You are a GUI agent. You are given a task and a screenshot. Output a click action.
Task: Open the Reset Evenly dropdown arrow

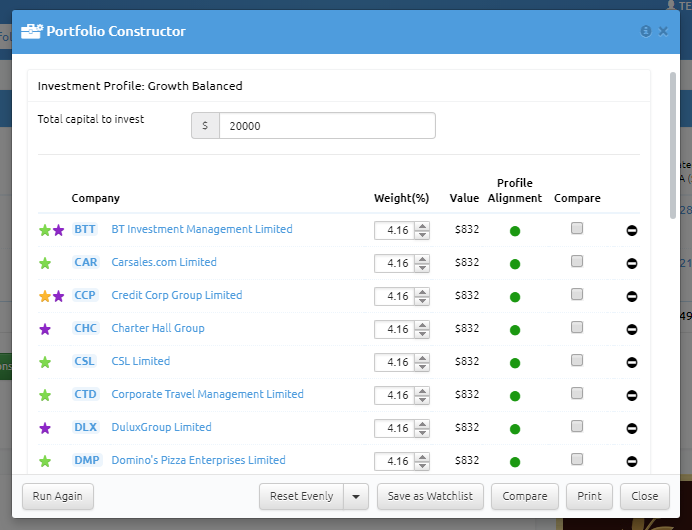coord(356,496)
